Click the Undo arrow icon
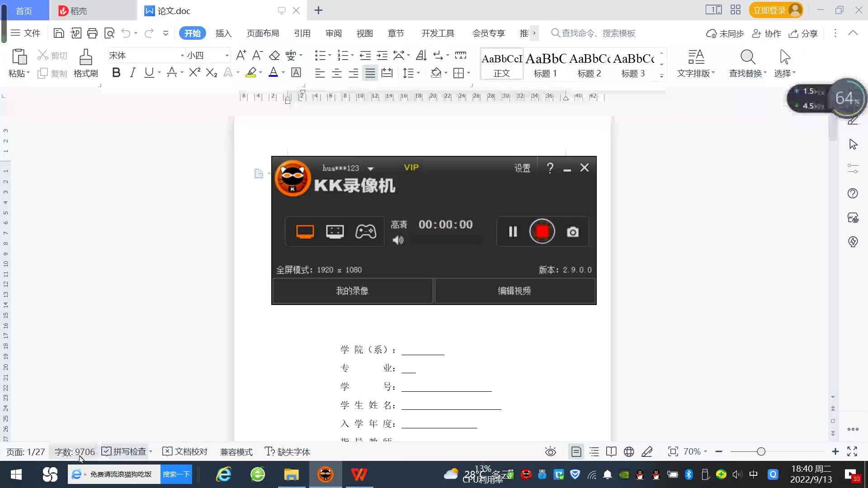The image size is (868, 488). [126, 33]
